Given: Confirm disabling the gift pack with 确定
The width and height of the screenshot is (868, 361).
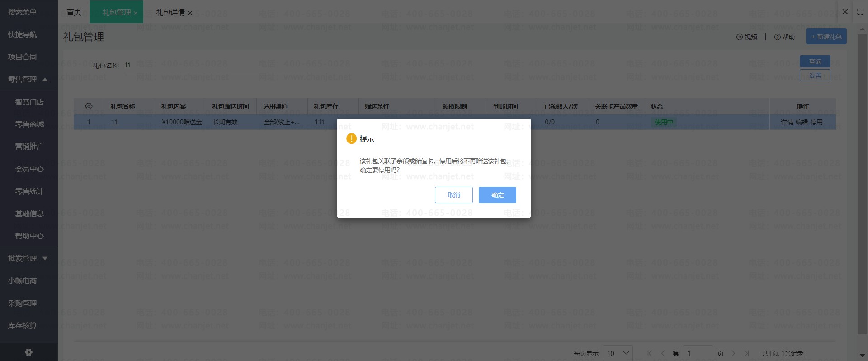Looking at the screenshot, I should [497, 195].
